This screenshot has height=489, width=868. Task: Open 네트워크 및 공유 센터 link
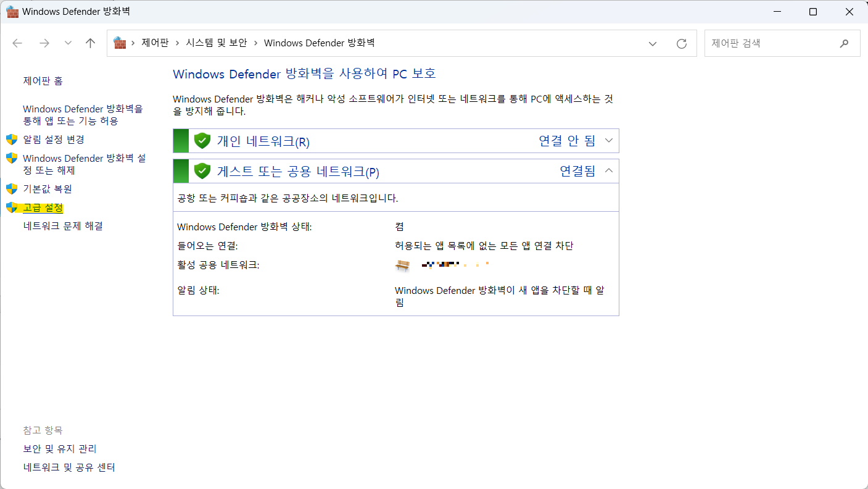[69, 467]
